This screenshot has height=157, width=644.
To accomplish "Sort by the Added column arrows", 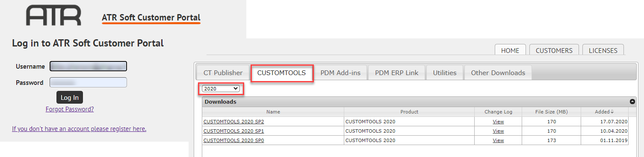I will 612,112.
